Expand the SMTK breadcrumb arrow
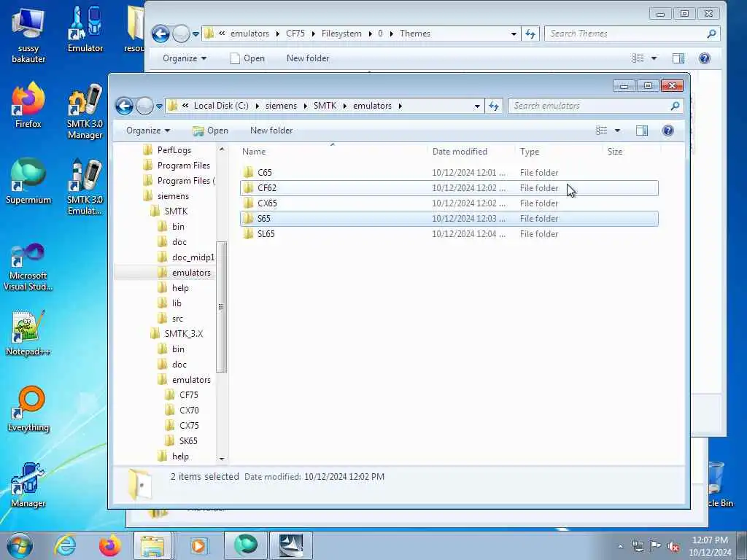This screenshot has width=747, height=560. [x=344, y=106]
